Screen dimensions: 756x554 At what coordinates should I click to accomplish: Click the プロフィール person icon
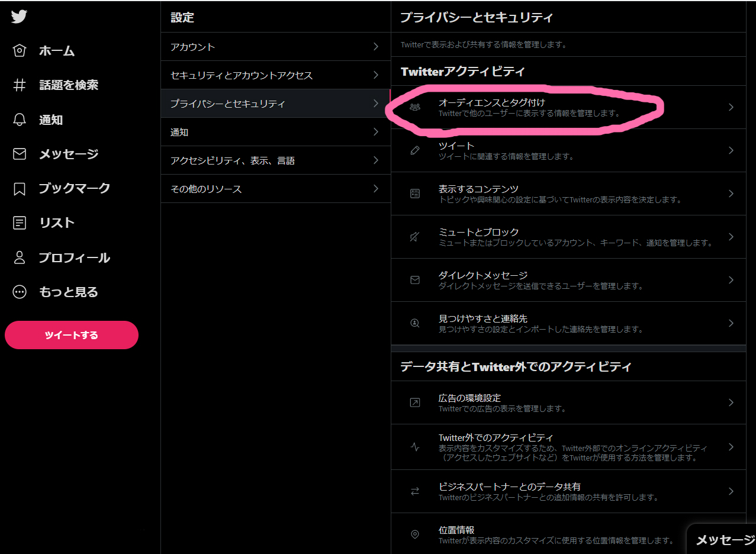point(20,257)
